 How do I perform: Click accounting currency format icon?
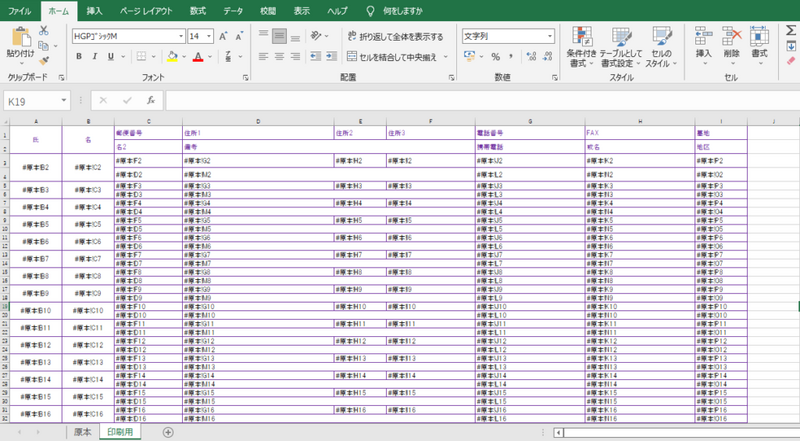pos(469,57)
